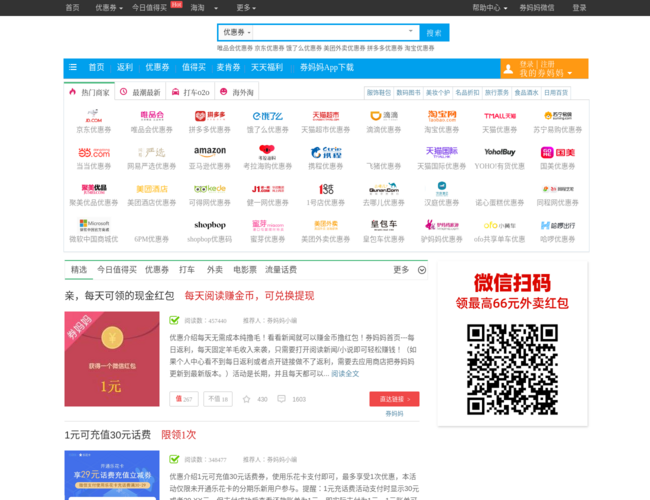
Task: Open the Suning 苏宁易购 logo
Action: tap(558, 116)
